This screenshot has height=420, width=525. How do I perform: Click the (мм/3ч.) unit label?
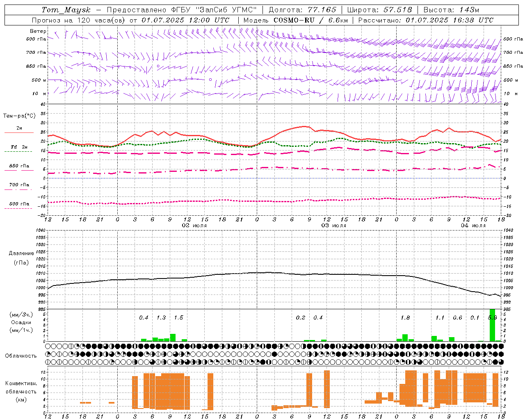pyautogui.click(x=21, y=315)
